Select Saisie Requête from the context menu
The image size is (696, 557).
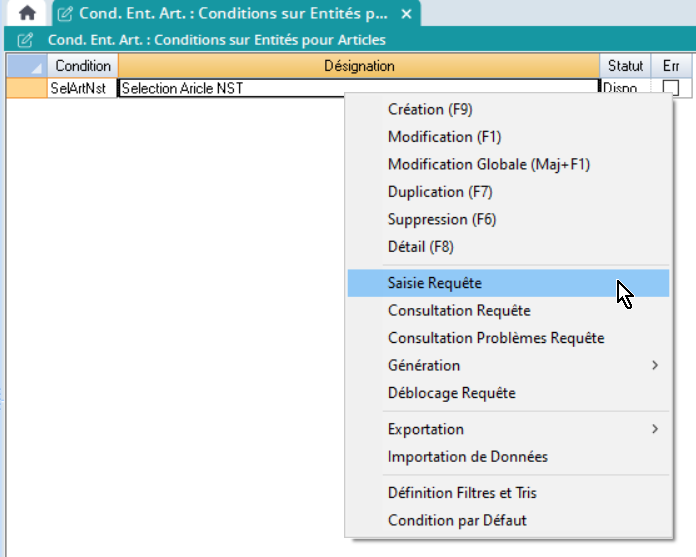(435, 284)
